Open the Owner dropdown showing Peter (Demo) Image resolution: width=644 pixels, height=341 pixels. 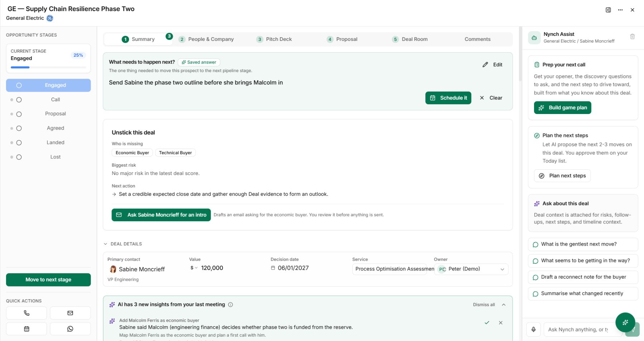pyautogui.click(x=471, y=269)
